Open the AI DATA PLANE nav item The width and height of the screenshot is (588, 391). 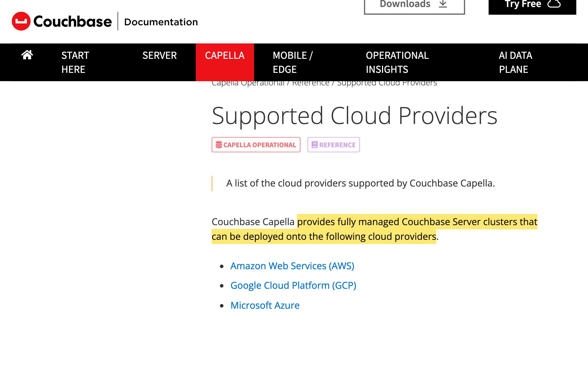click(x=515, y=62)
